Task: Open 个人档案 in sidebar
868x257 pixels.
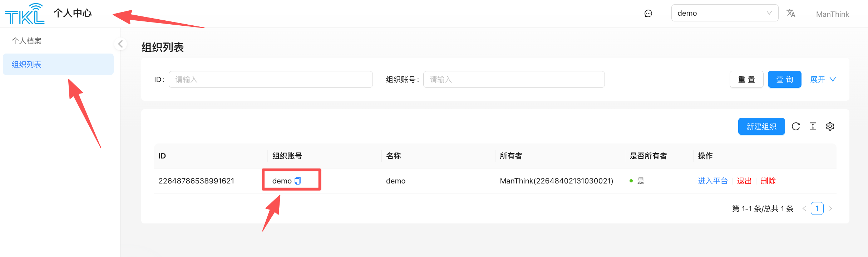Action: (26, 41)
